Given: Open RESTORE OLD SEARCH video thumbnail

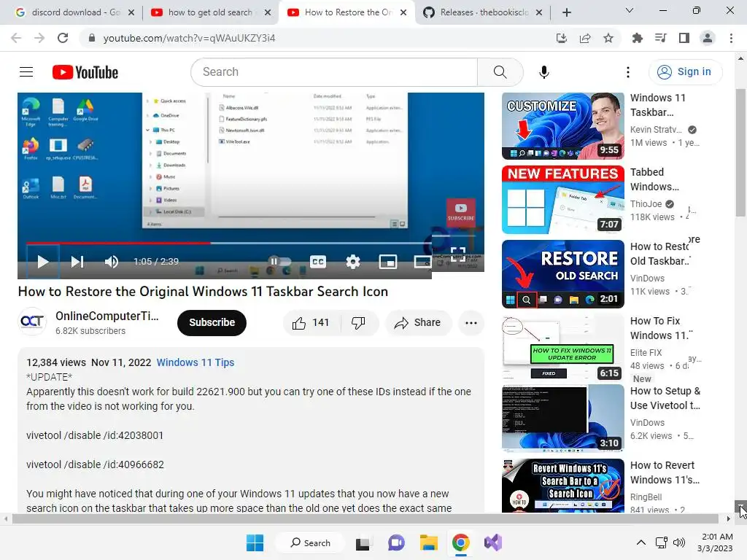Looking at the screenshot, I should click(562, 274).
